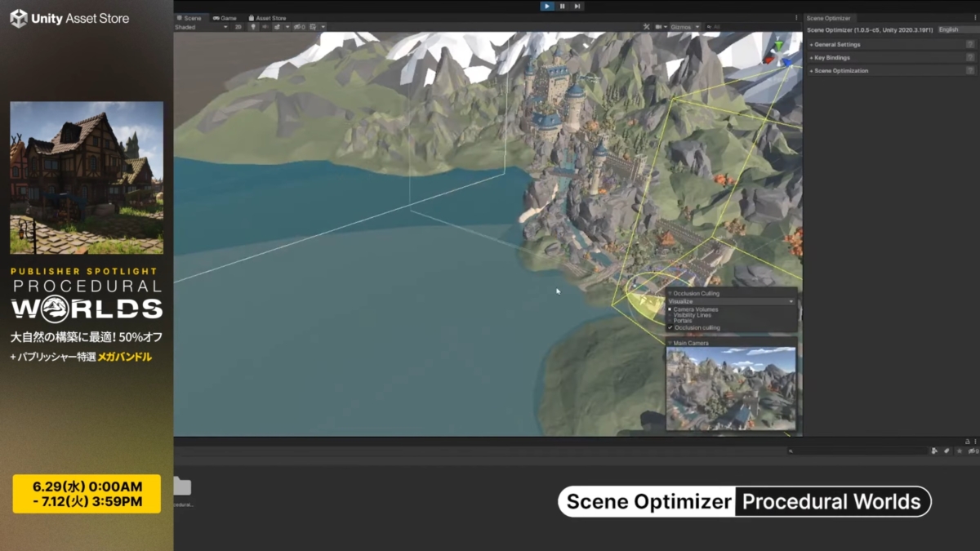Screen dimensions: 980x551
Task: Start Play mode with the play button
Action: (547, 6)
